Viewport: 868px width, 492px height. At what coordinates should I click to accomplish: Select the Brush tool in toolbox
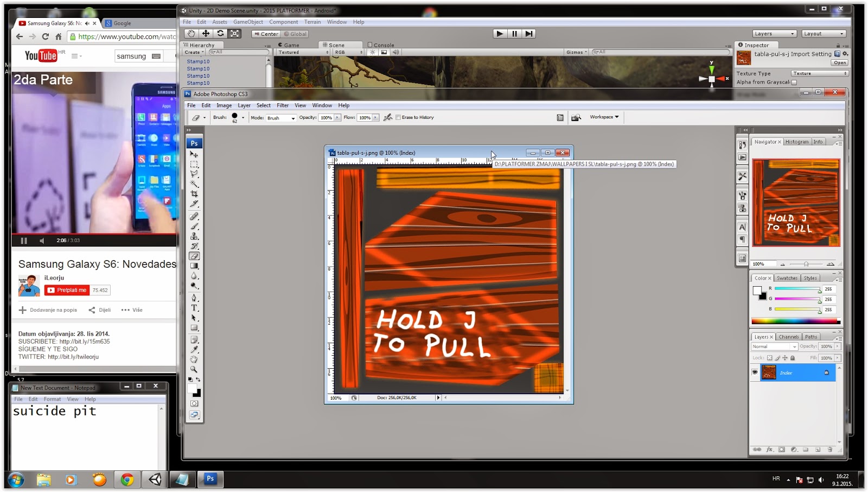[x=194, y=226]
